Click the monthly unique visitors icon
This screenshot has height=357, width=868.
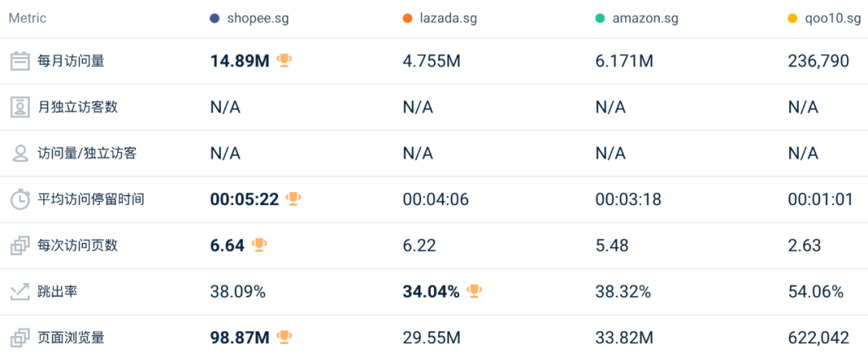click(x=20, y=107)
